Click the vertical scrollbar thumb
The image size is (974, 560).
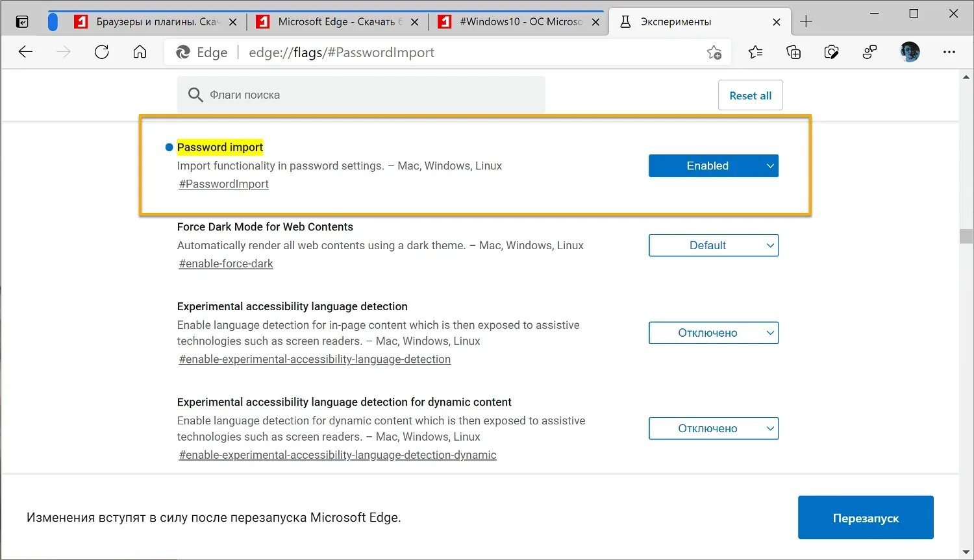[966, 236]
